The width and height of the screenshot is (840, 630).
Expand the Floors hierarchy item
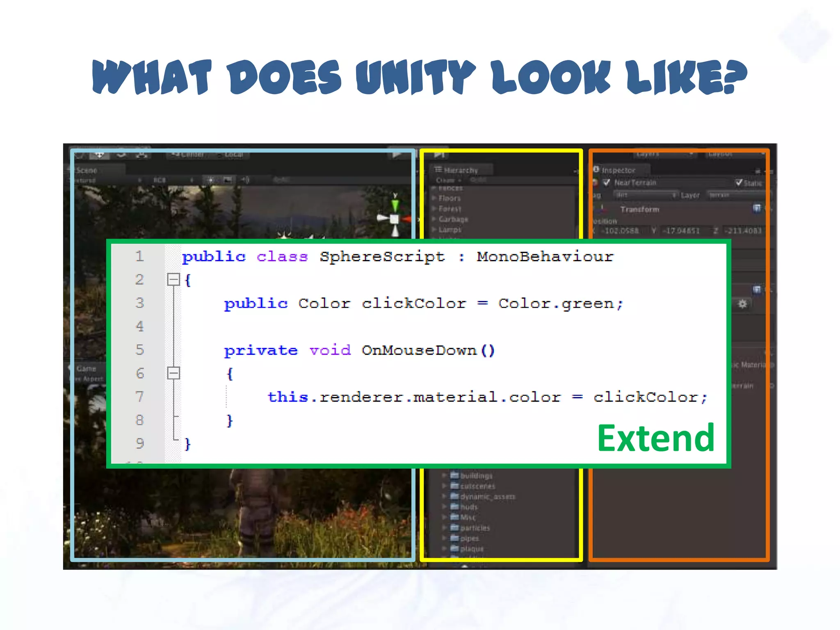(x=434, y=198)
